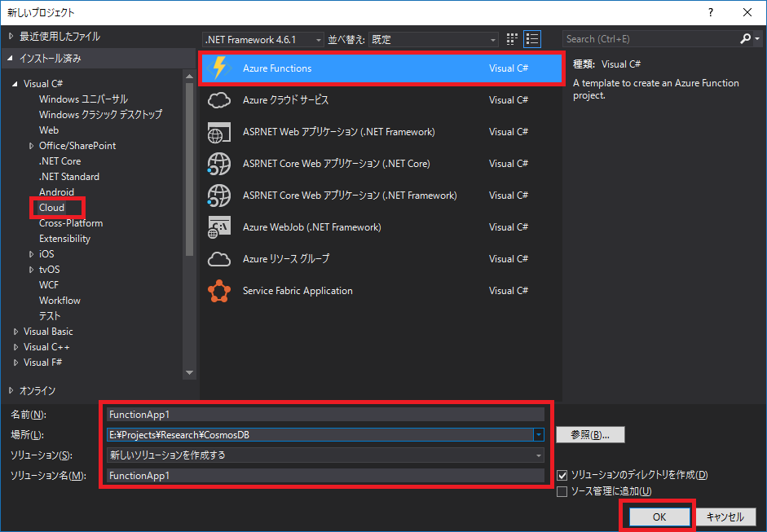The height and width of the screenshot is (532, 767).
Task: Expand the Visual Basic node
Action: (x=15, y=332)
